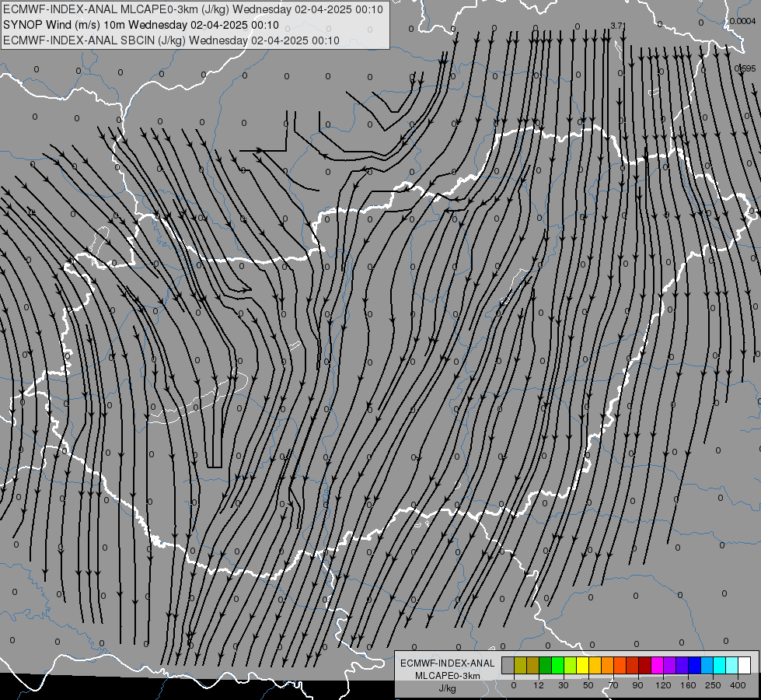Click the legend value 160
Image resolution: width=761 pixels, height=700 pixels.
[x=688, y=685]
